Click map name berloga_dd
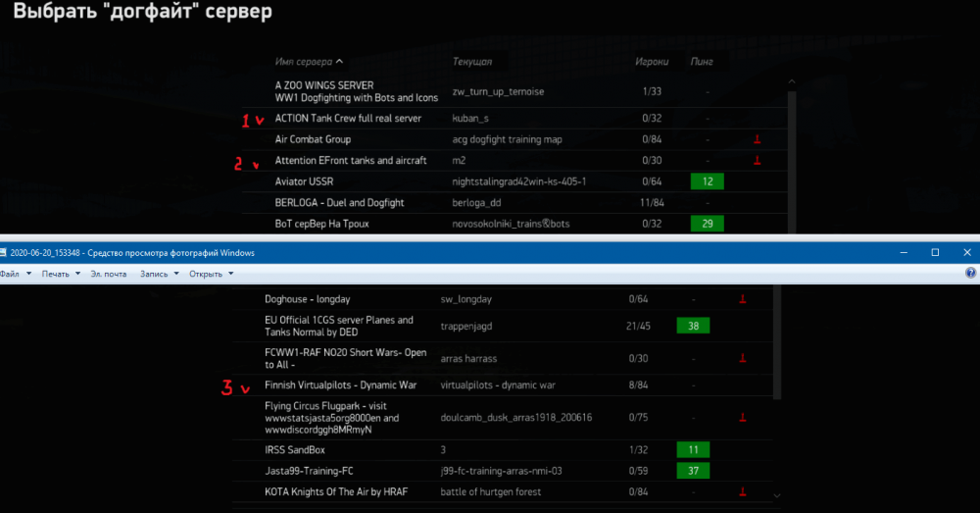The image size is (980, 513). 476,203
